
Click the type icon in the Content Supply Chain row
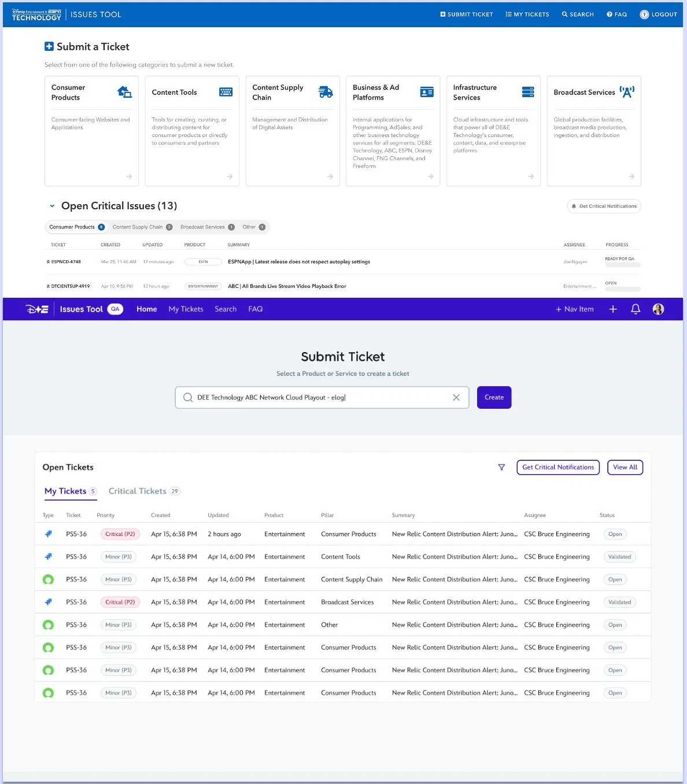[x=49, y=579]
